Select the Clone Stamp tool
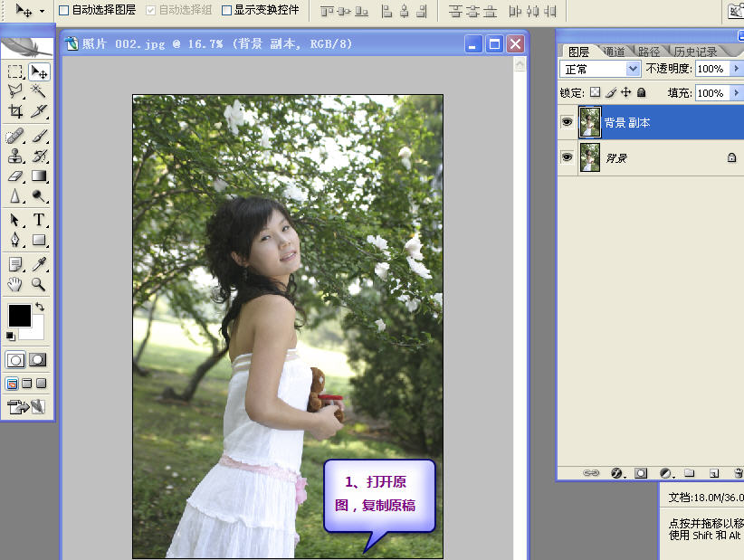The image size is (744, 560). tap(15, 156)
